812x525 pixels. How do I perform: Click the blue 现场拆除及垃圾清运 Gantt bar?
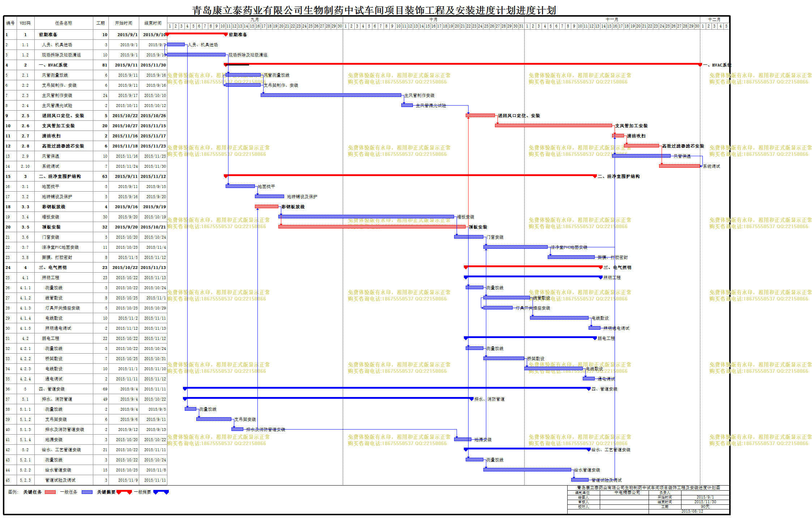196,55
